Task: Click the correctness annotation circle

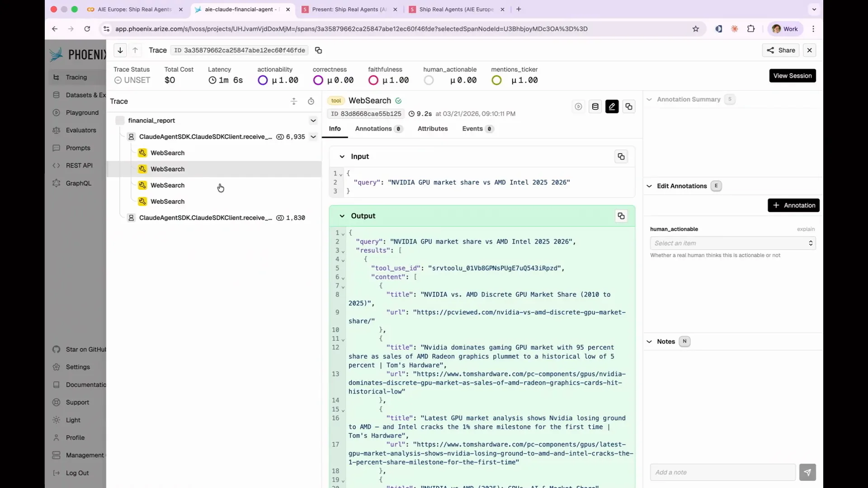Action: [x=318, y=80]
